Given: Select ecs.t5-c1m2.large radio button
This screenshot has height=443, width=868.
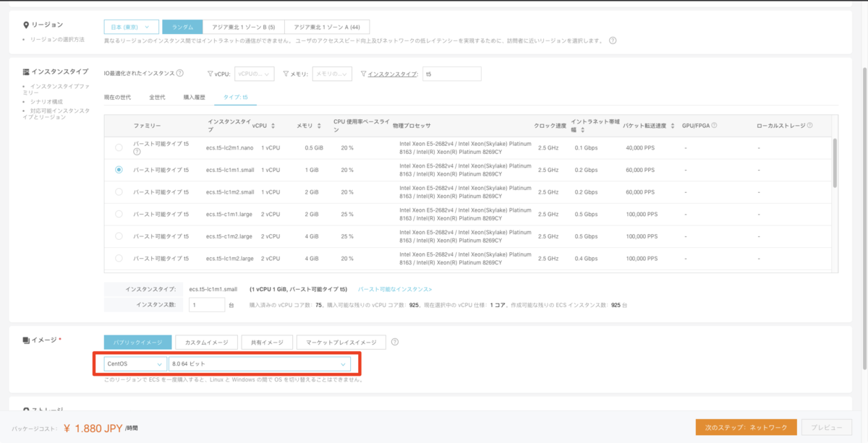Looking at the screenshot, I should tap(119, 236).
